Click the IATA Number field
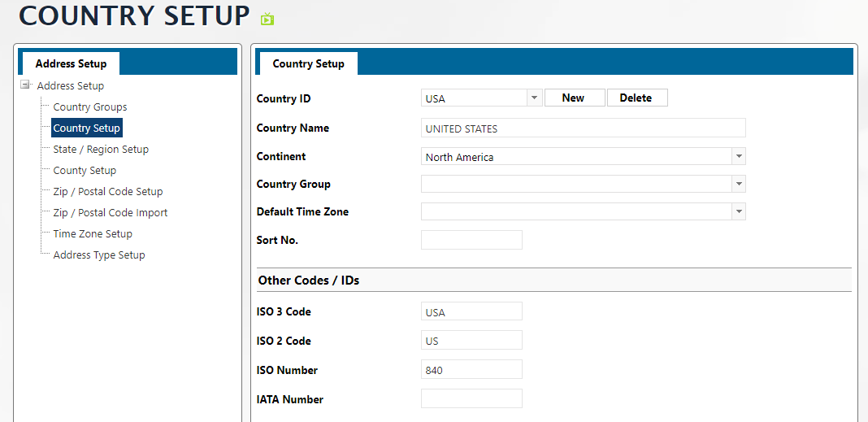Screen dimensions: 868x422 (x=471, y=398)
